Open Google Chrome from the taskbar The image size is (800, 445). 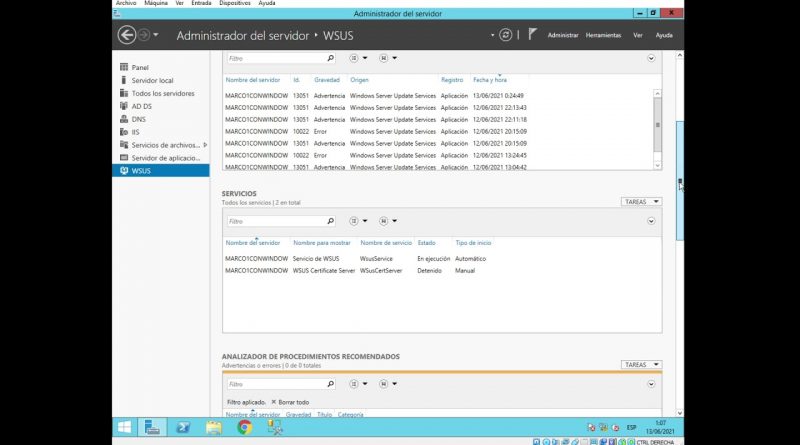244,427
